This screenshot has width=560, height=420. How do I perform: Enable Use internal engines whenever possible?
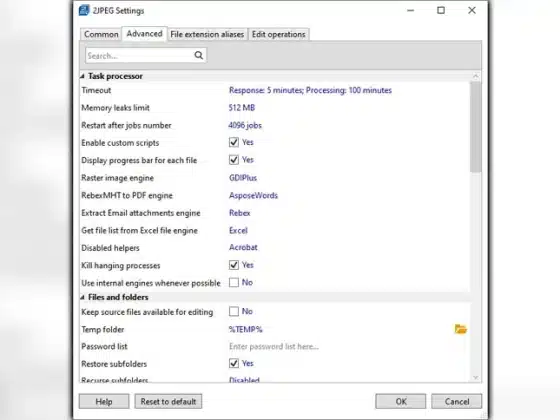[x=234, y=282]
